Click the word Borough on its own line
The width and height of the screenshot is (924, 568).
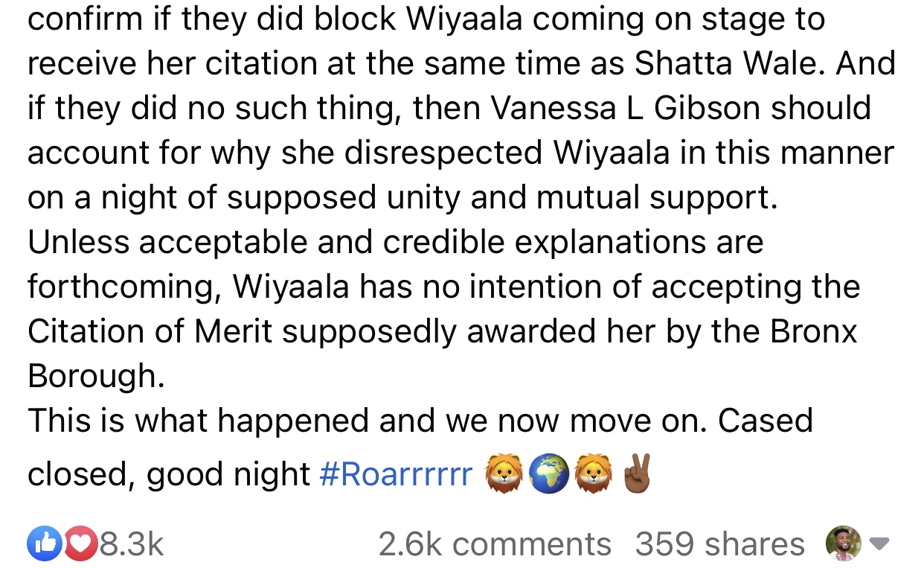tap(96, 377)
